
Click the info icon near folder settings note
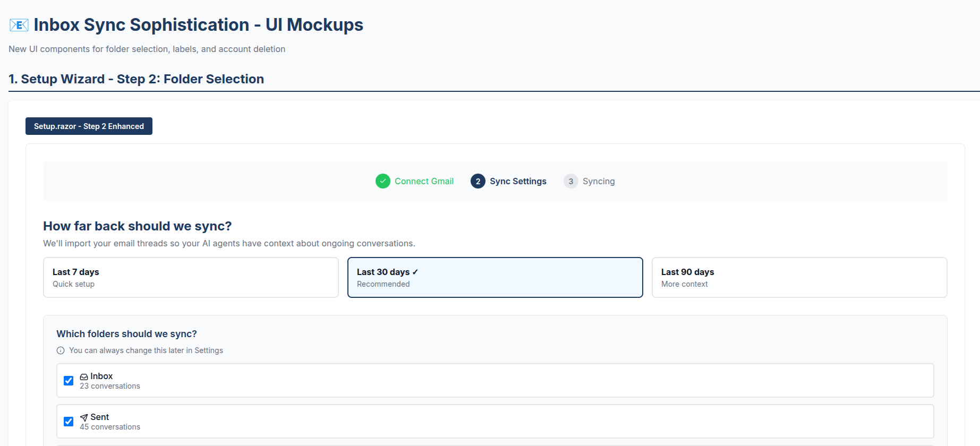(x=59, y=350)
